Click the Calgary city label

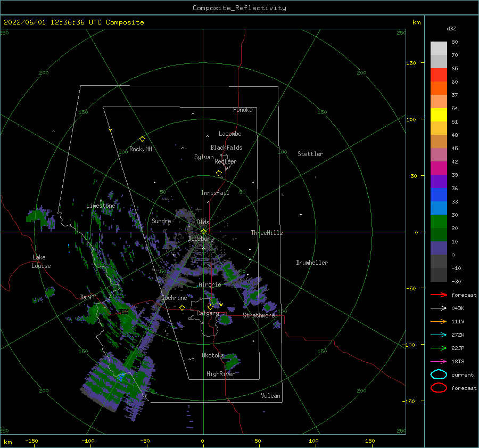coord(208,313)
